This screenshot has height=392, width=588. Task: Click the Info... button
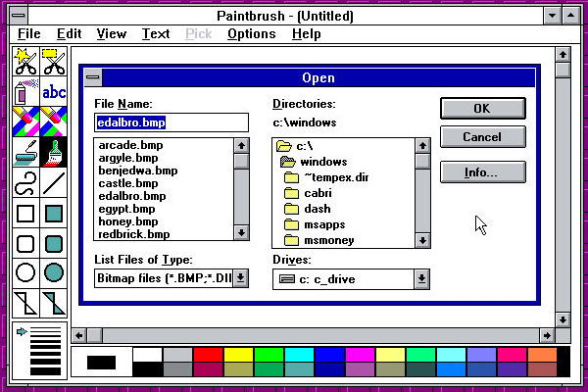pos(482,172)
